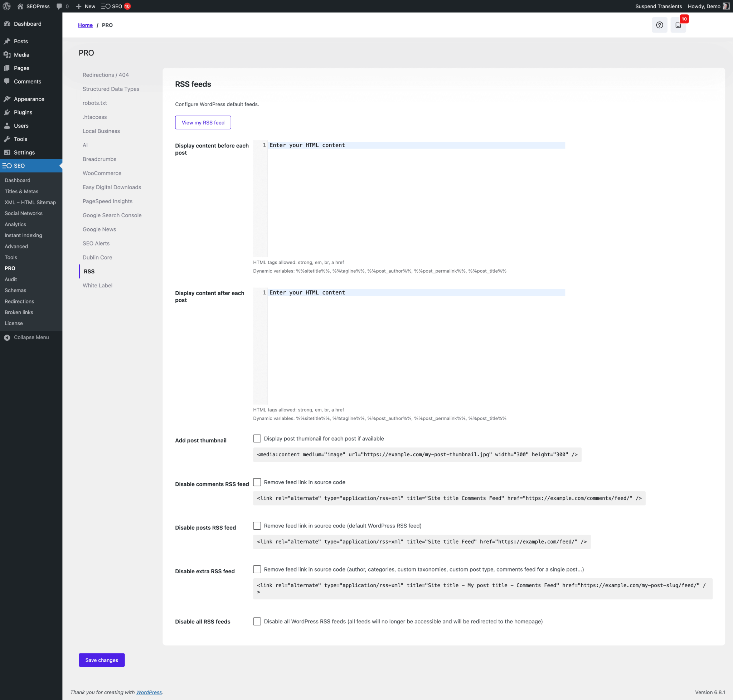Click the Media icon in sidebar
The image size is (733, 700).
pyautogui.click(x=7, y=55)
